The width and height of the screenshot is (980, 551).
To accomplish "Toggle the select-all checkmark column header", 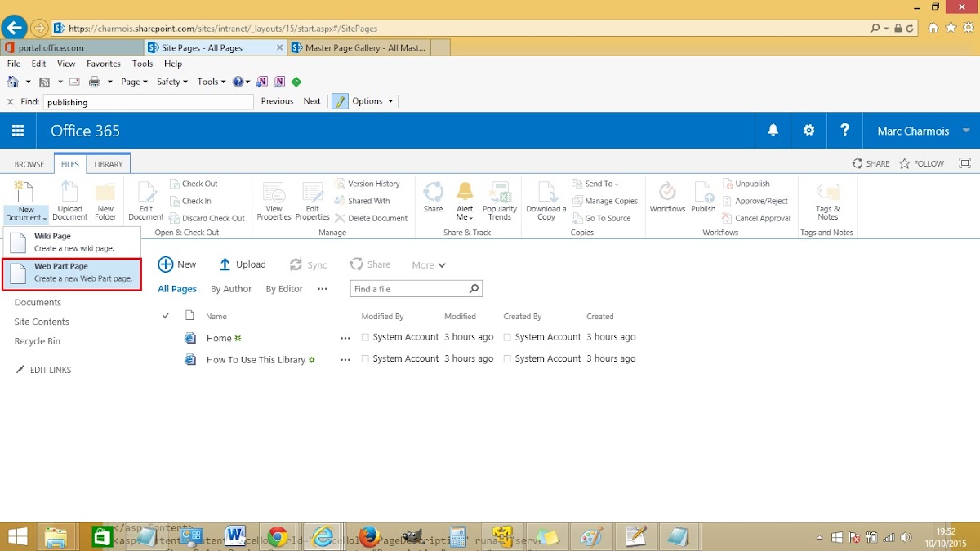I will (166, 316).
